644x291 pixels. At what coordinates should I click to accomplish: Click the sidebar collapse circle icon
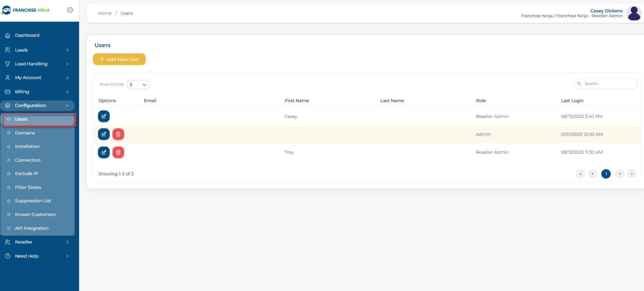click(70, 10)
